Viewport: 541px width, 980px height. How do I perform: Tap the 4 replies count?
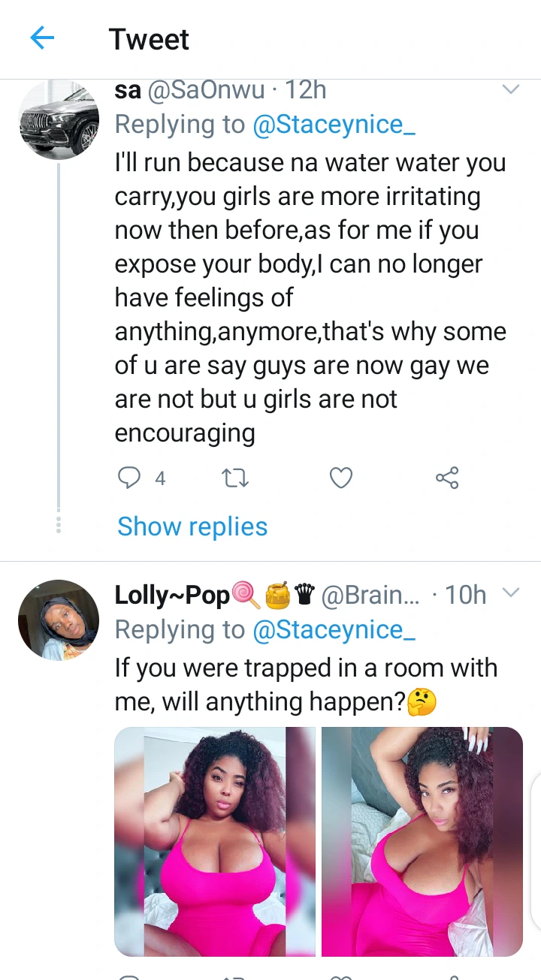[x=160, y=478]
